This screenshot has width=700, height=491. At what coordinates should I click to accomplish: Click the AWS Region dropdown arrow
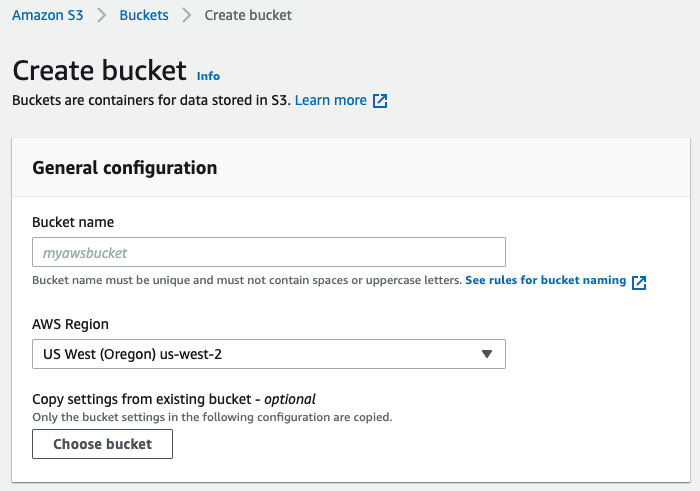[x=487, y=354]
